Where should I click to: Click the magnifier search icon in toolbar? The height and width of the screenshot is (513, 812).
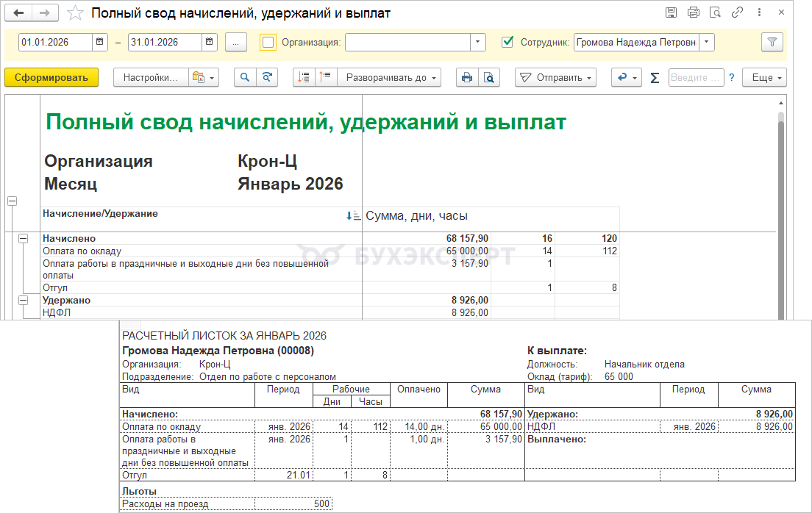point(245,77)
